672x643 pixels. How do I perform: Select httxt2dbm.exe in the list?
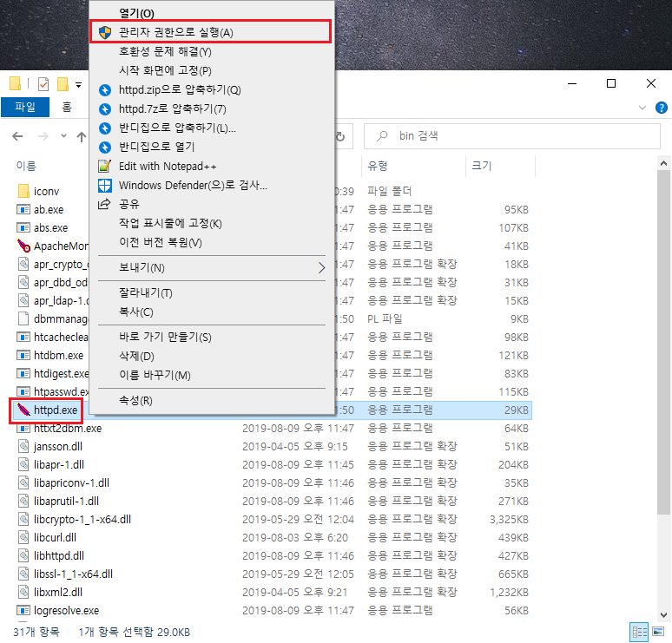pos(68,429)
